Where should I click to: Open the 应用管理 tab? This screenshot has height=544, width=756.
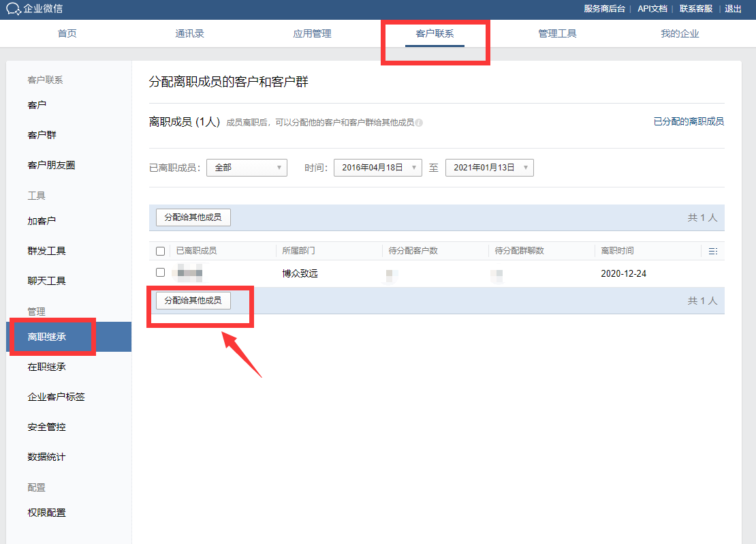(312, 33)
